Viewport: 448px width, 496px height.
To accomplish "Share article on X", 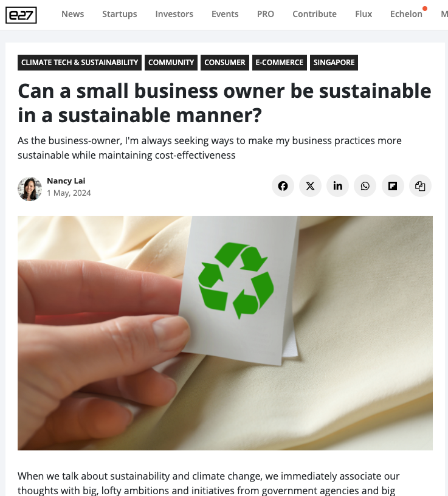I will tap(311, 185).
